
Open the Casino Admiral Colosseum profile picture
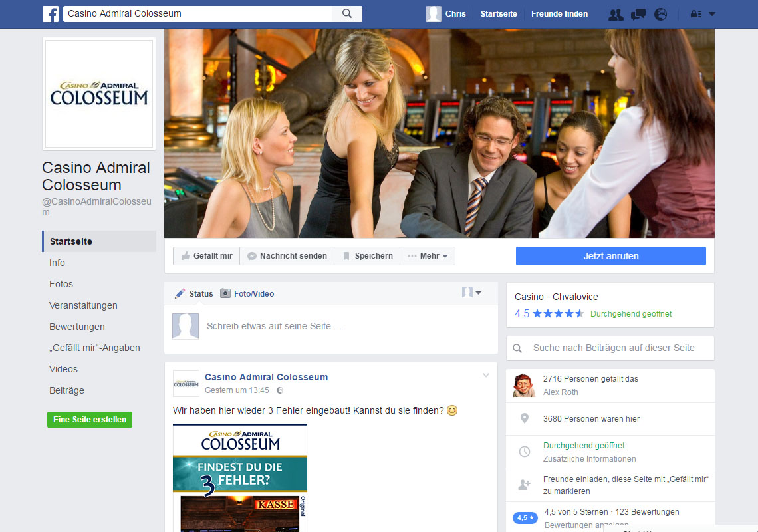[x=99, y=93]
